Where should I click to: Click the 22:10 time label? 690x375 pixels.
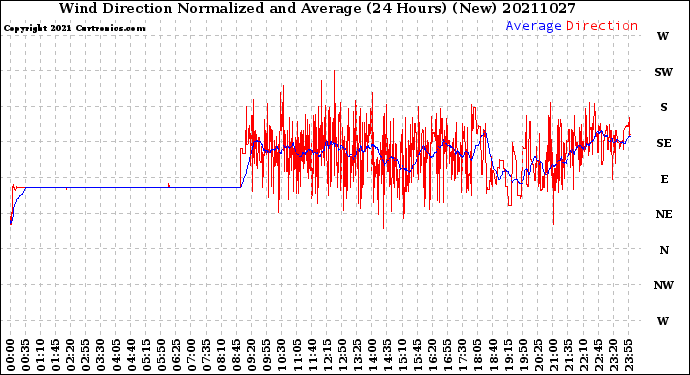click(584, 355)
